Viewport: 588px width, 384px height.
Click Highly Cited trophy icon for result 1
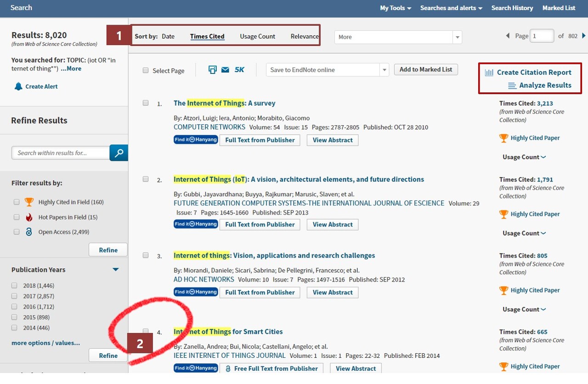pos(503,138)
